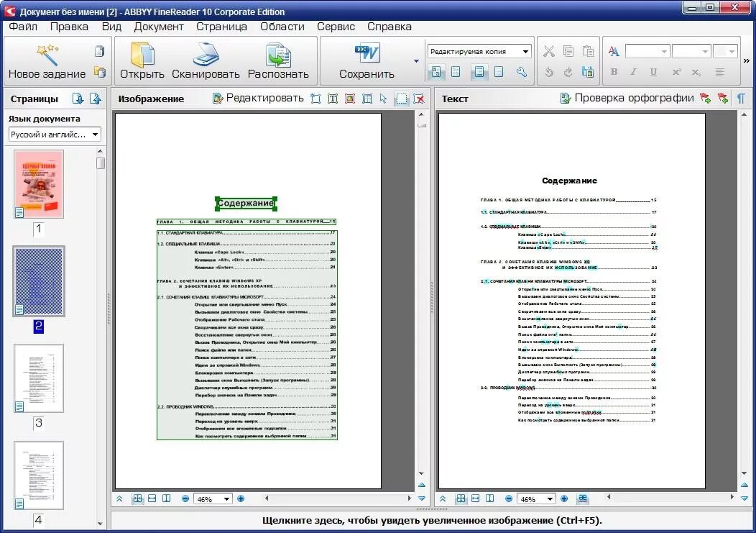Open the document language dropdown

click(x=54, y=135)
